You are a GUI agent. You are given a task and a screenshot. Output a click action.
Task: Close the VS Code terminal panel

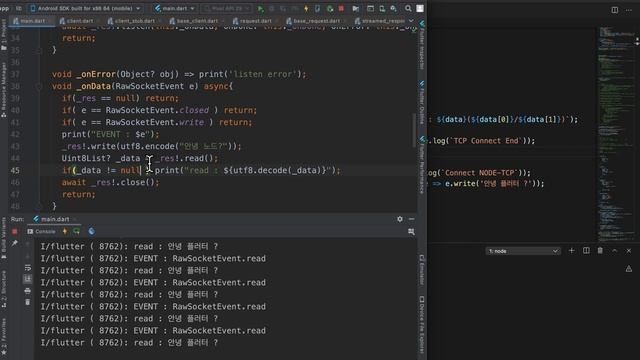[629, 251]
